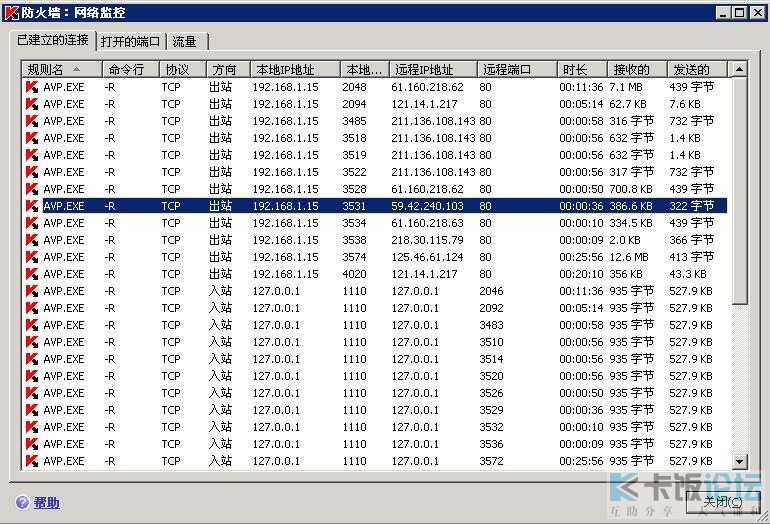
Task: Switch to the 打开的端口 tab
Action: click(131, 41)
